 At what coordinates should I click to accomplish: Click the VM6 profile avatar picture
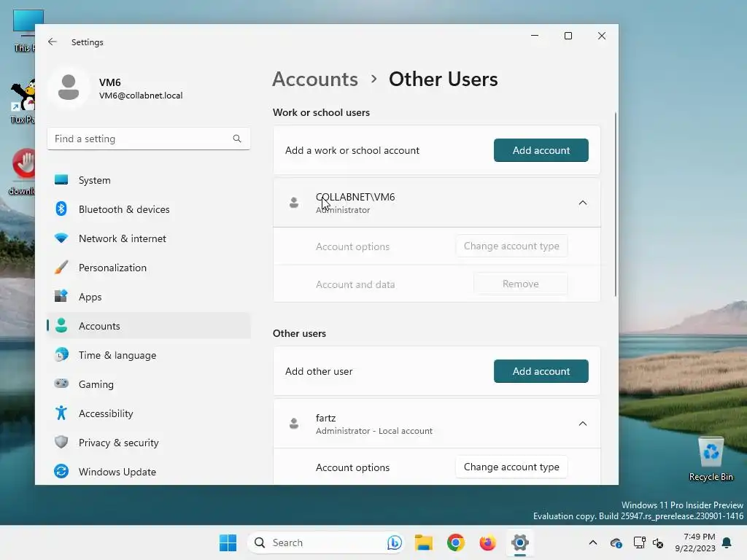(69, 87)
